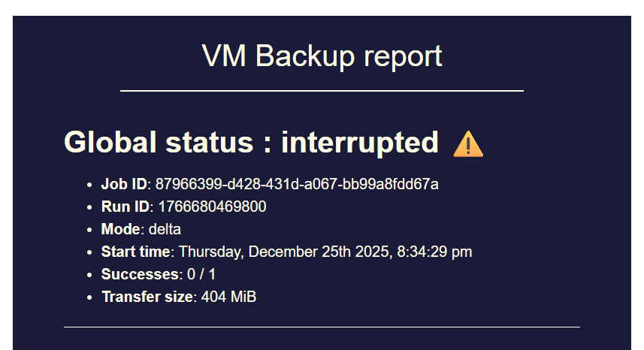Click the horizontal line under the title

coord(322,91)
